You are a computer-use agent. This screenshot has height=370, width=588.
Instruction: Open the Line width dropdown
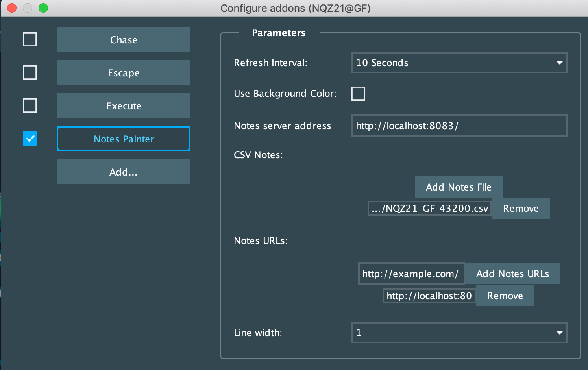tap(459, 333)
